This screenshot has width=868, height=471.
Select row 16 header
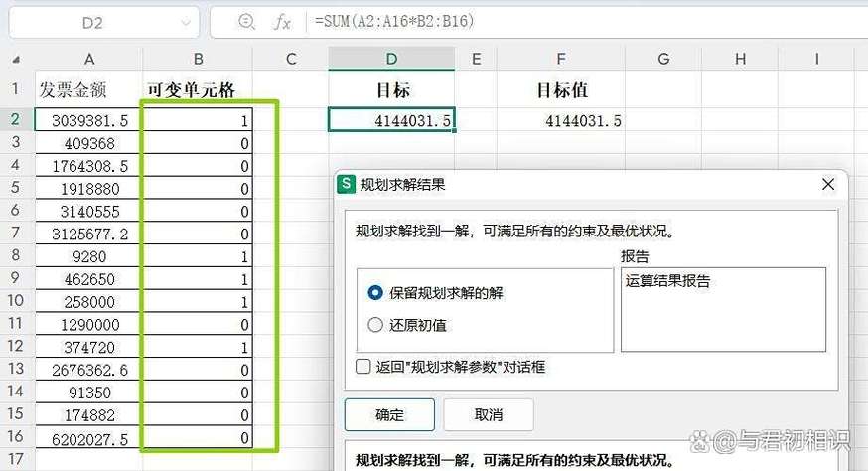point(16,436)
